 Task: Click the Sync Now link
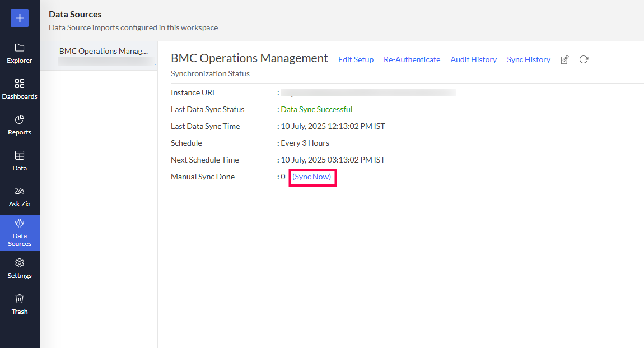click(x=312, y=177)
